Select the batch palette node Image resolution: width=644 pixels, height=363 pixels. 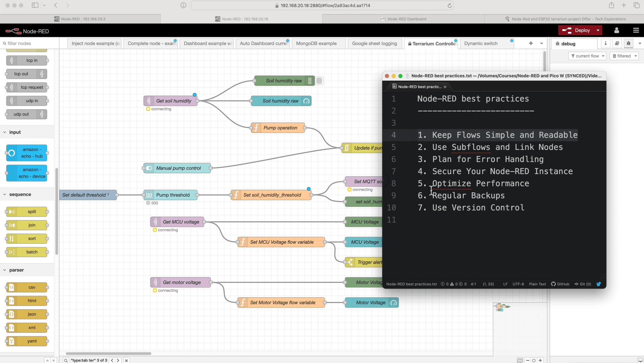(x=27, y=252)
